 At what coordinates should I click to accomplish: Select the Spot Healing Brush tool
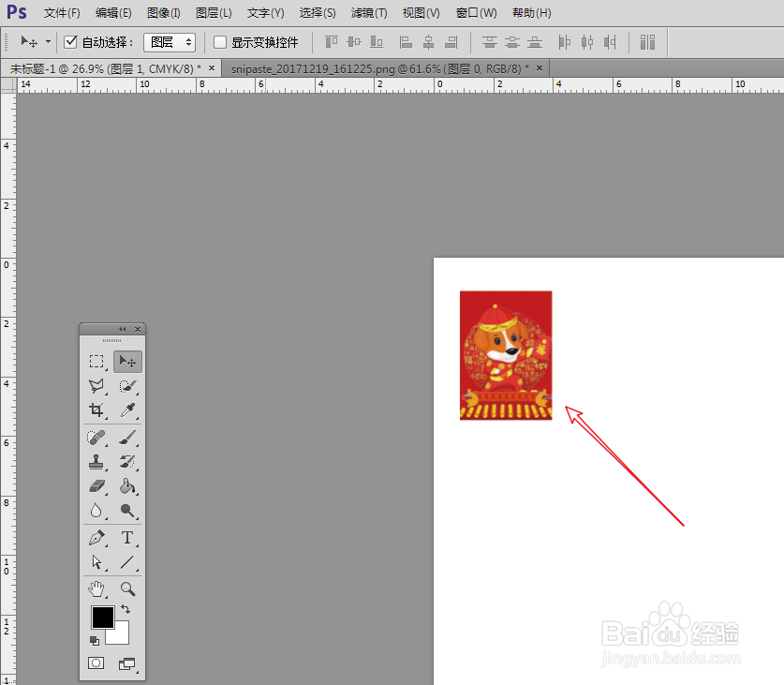pos(96,438)
